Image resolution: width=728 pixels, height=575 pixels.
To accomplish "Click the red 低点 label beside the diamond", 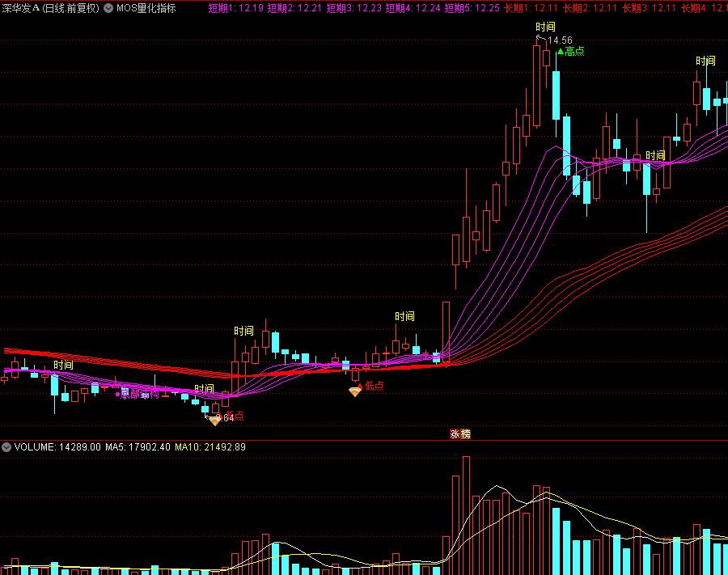I will (x=375, y=386).
